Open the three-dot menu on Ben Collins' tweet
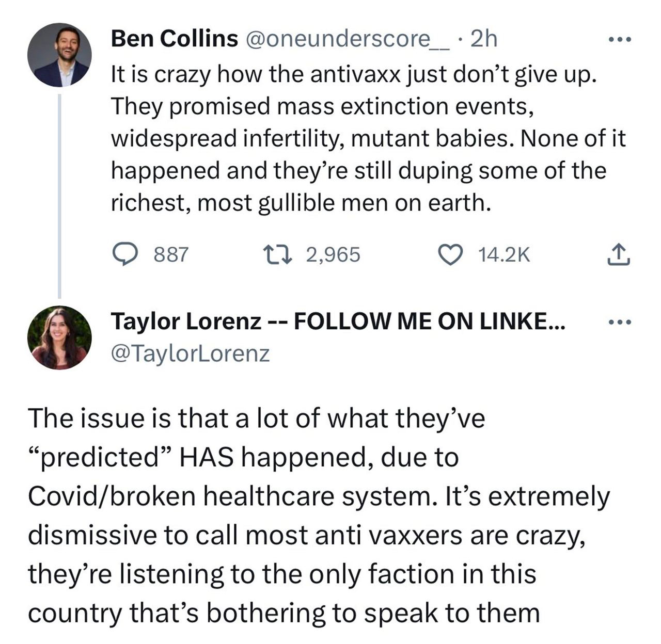 (x=619, y=39)
